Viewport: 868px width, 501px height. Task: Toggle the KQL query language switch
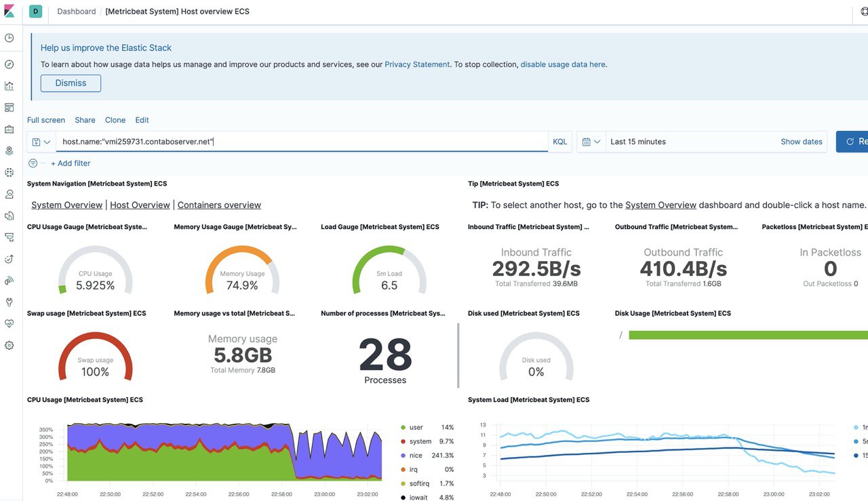pos(560,142)
